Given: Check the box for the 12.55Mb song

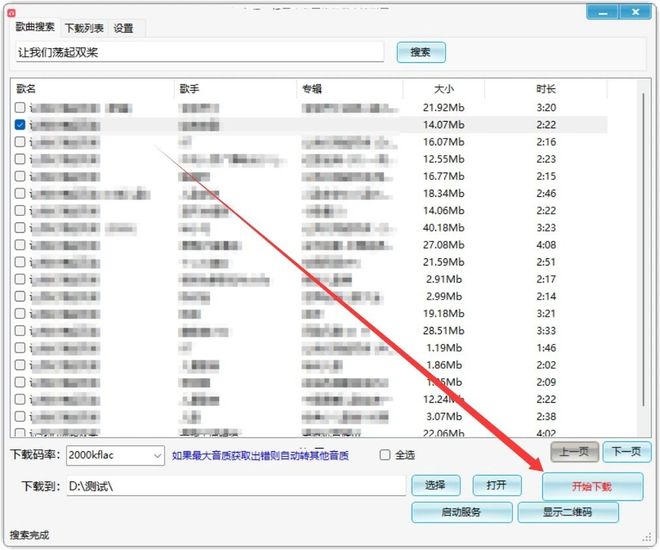Looking at the screenshot, I should point(20,159).
